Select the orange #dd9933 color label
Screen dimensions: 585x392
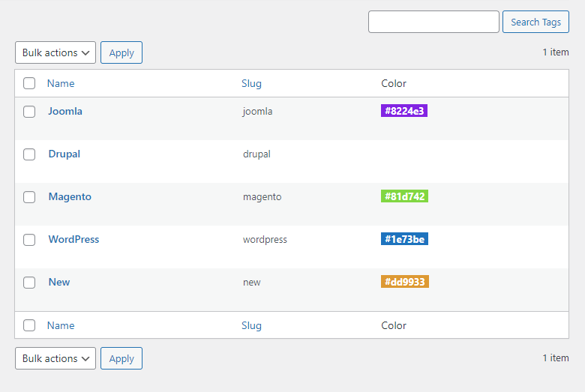coord(405,282)
